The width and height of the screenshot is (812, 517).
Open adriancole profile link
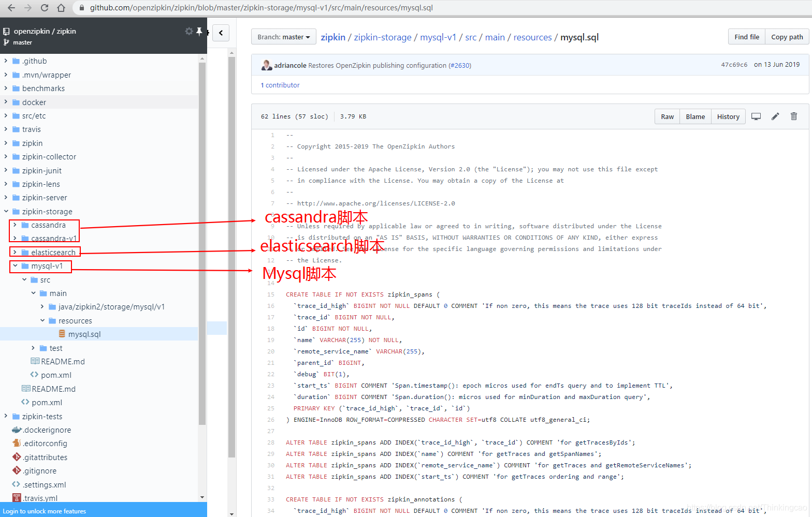coord(290,65)
